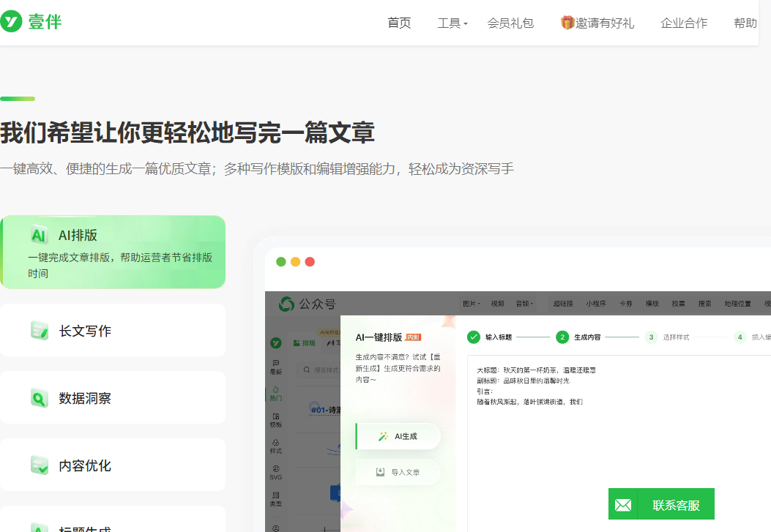The height and width of the screenshot is (532, 771).
Task: Go to the 首页 nav item
Action: (x=399, y=23)
